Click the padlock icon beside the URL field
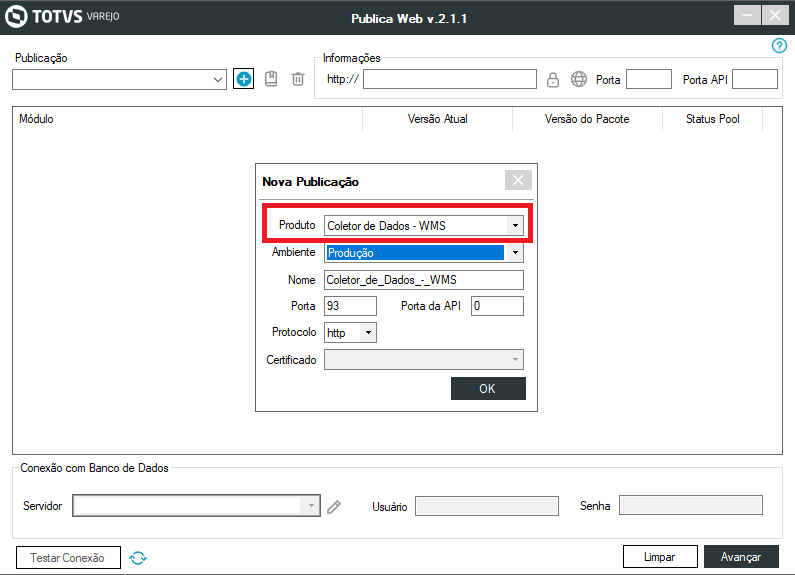Viewport: 795px width, 575px height. pos(553,80)
